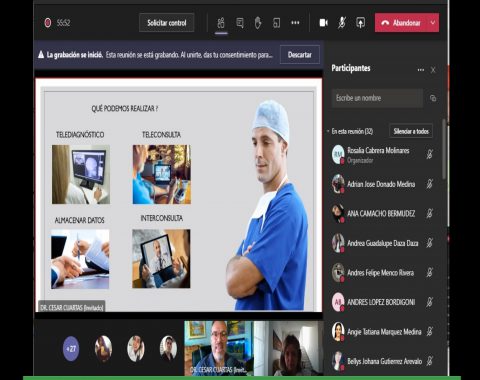Click the share content tray icon
The image size is (480, 380).
coord(360,23)
